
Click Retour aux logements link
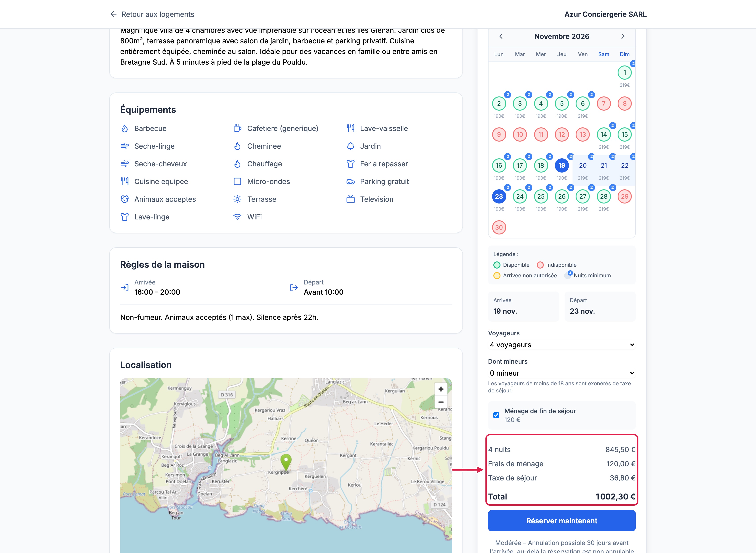[x=158, y=14]
